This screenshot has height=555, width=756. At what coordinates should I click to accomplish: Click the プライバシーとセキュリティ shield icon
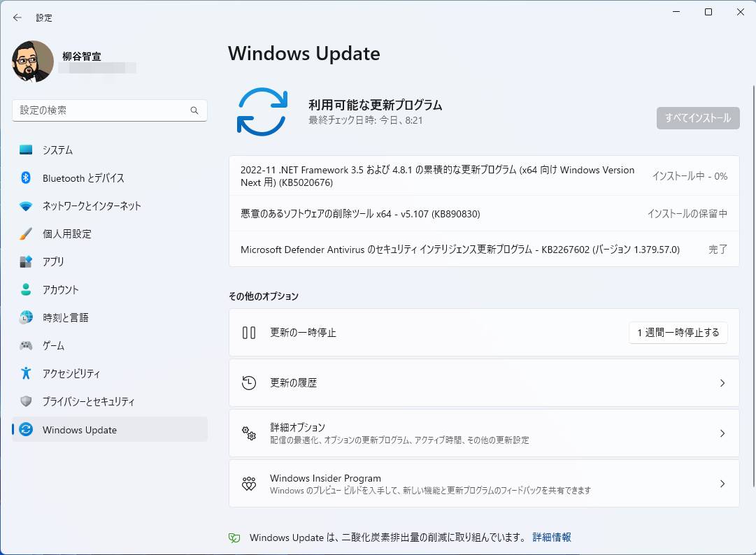(26, 401)
